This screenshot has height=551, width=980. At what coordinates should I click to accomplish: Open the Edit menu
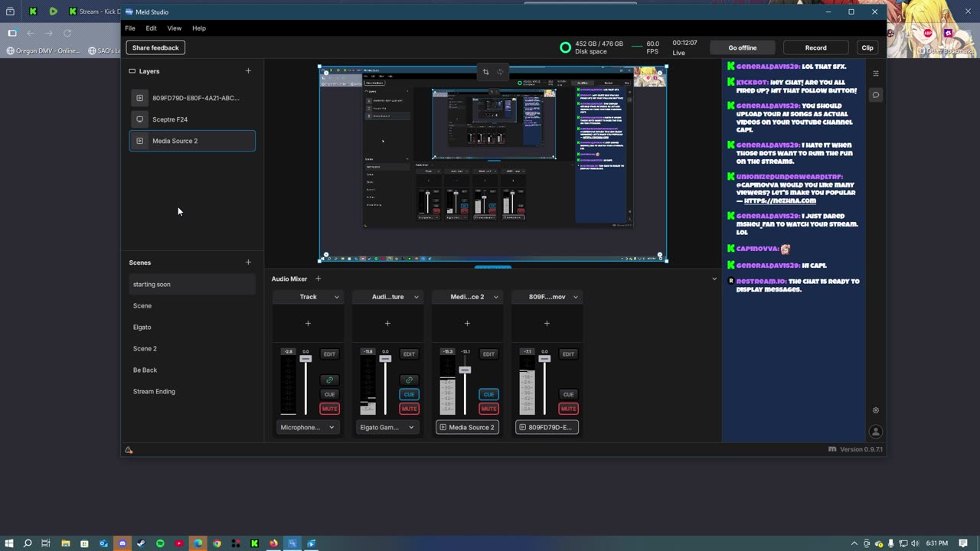[x=152, y=28]
